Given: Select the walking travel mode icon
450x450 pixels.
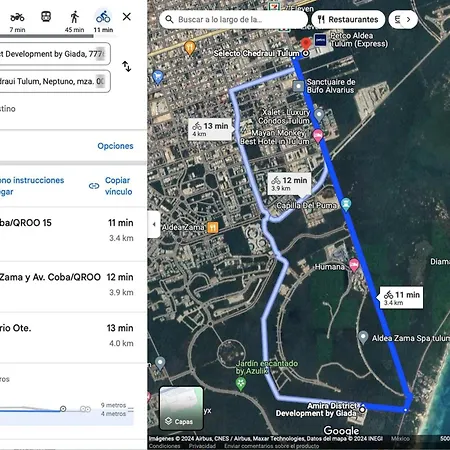Looking at the screenshot, I should click(75, 17).
